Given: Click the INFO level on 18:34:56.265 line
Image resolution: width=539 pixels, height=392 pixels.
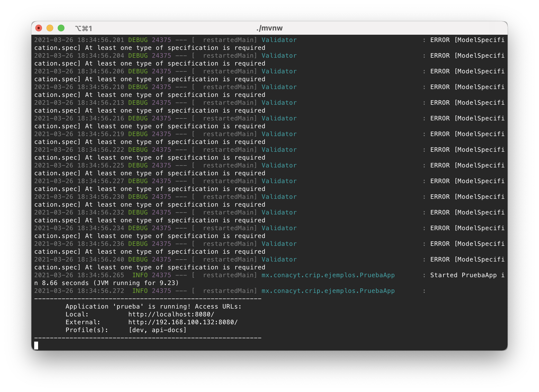Looking at the screenshot, I should click(140, 275).
